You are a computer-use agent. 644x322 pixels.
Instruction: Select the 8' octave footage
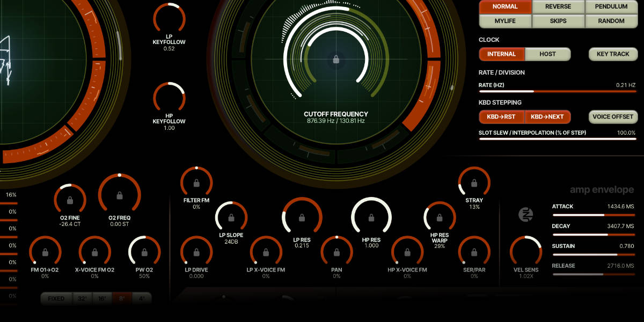[122, 298]
